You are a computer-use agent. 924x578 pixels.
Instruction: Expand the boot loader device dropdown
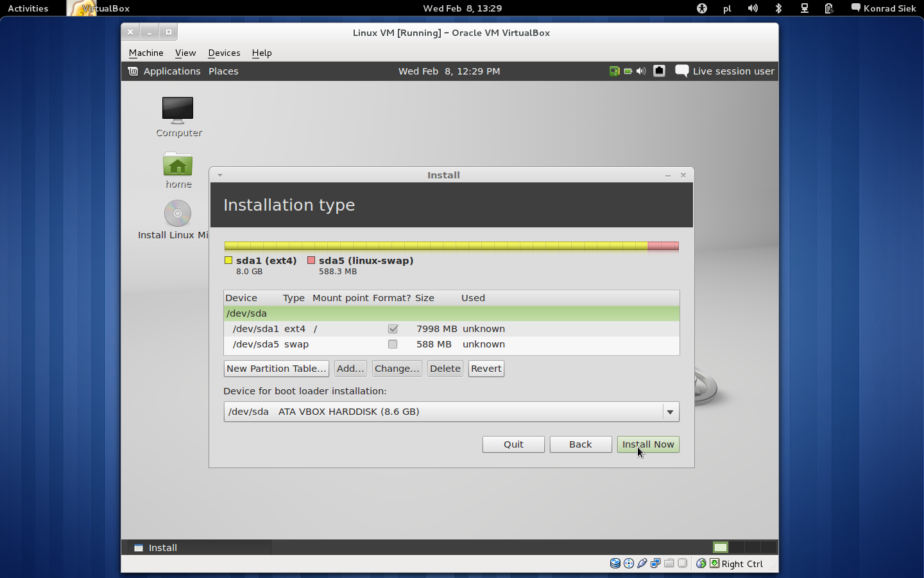[x=671, y=412]
